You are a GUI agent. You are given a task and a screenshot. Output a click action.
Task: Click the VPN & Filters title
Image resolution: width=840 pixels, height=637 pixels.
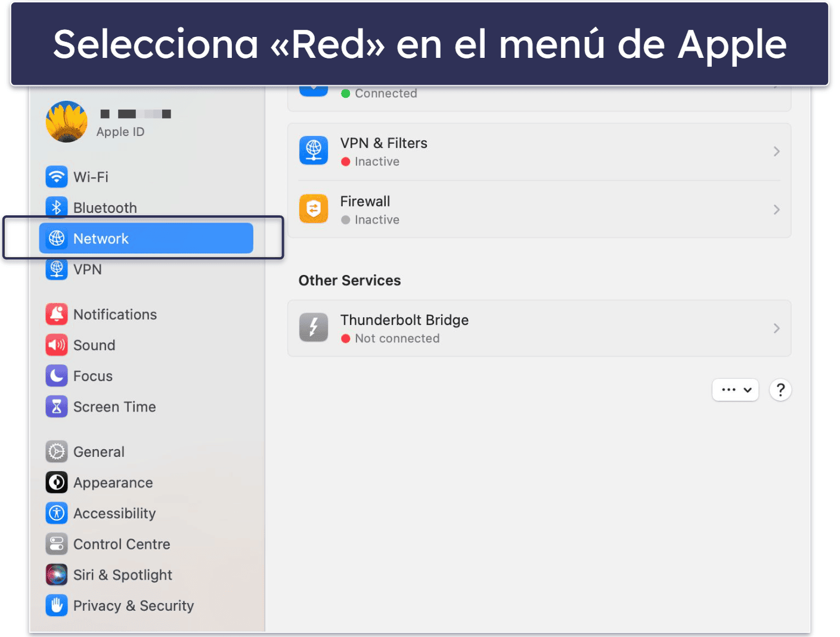tap(384, 143)
